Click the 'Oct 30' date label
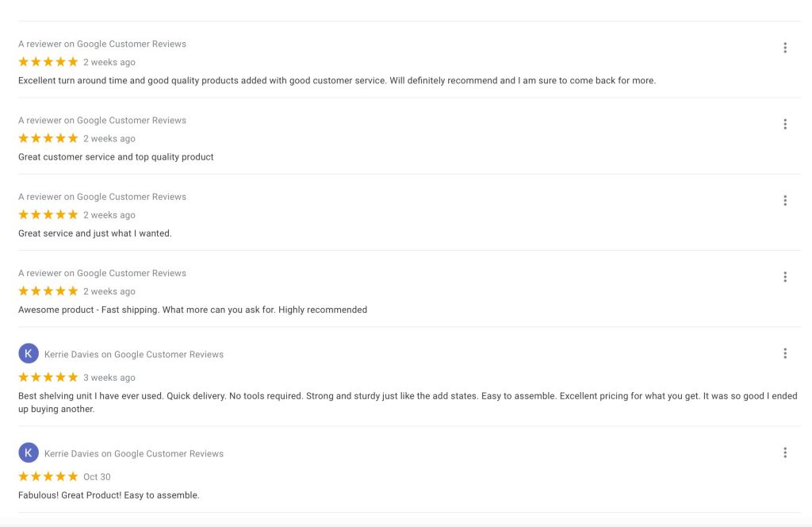The width and height of the screenshot is (812, 527). click(97, 476)
